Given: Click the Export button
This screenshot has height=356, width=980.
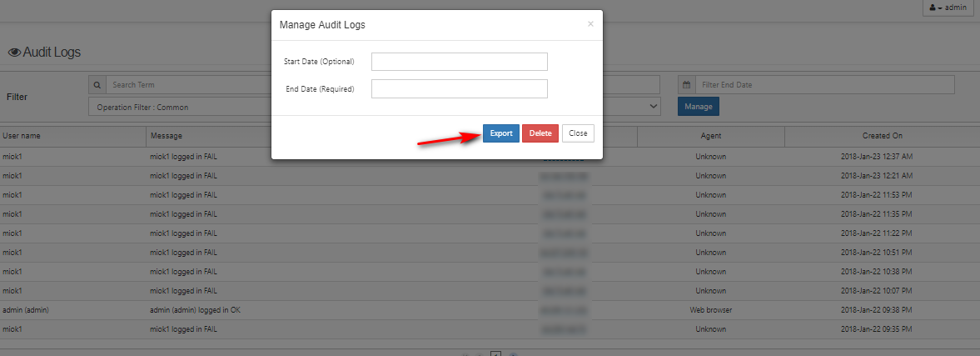Looking at the screenshot, I should tap(500, 133).
